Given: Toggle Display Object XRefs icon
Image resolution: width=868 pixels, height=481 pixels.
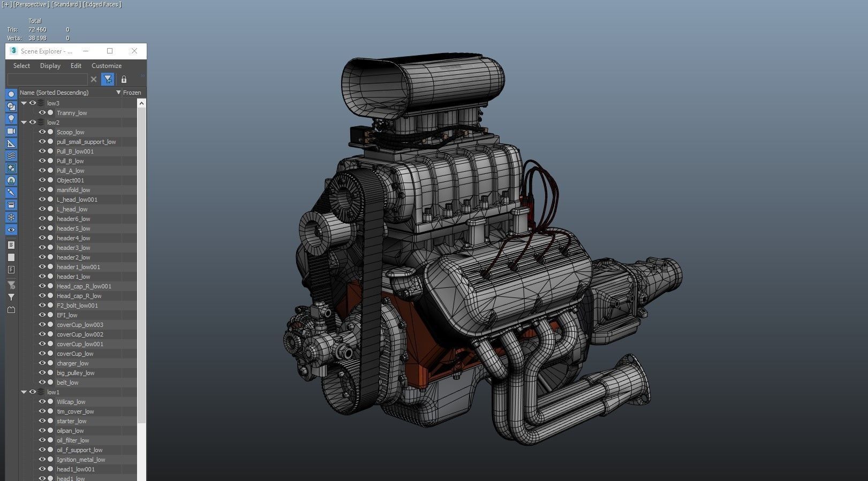Looking at the screenshot, I should click(x=11, y=180).
